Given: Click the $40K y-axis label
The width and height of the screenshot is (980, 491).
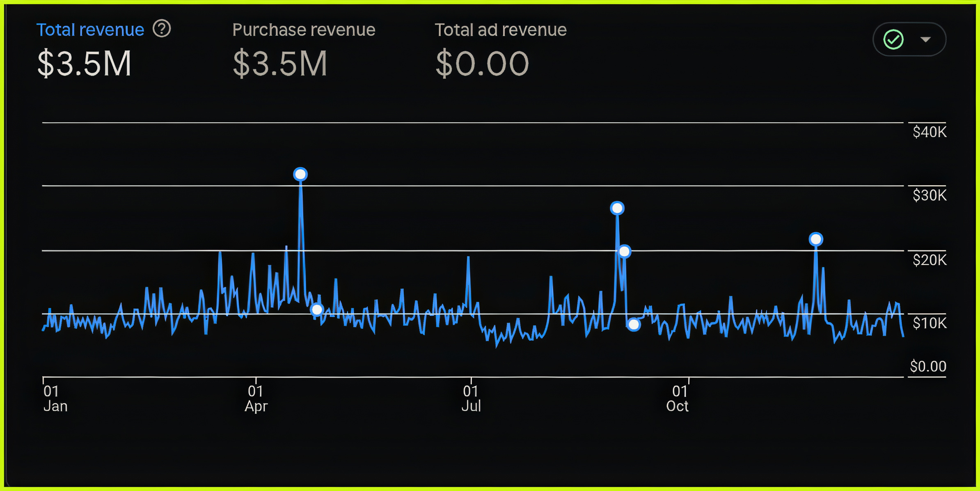Looking at the screenshot, I should pos(929,132).
